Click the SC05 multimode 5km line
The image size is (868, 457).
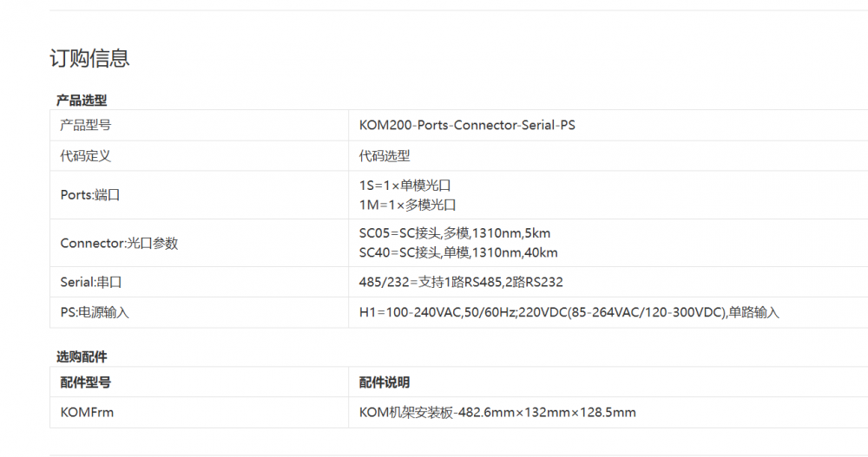(x=455, y=233)
